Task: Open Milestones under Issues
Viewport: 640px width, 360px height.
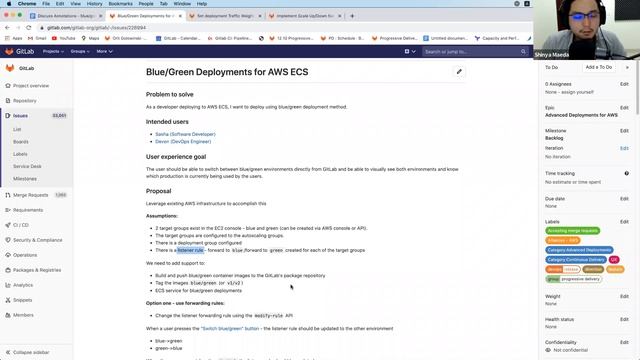Action: click(24, 179)
